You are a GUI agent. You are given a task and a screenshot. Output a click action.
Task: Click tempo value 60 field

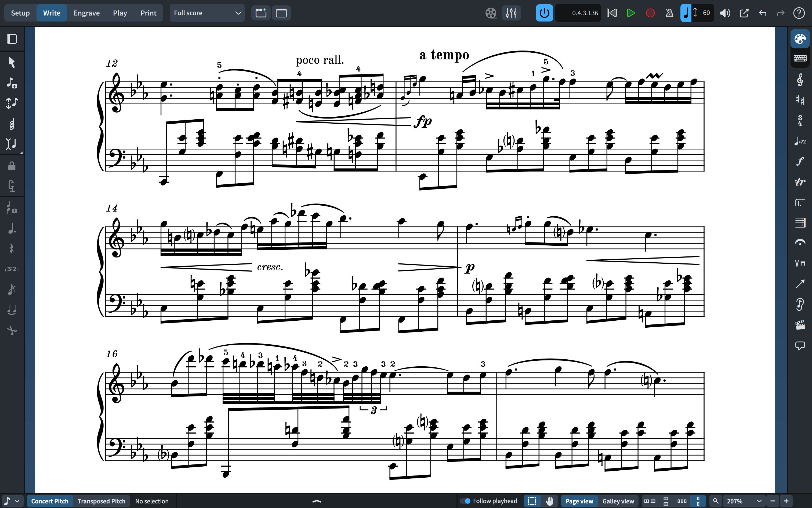point(706,13)
